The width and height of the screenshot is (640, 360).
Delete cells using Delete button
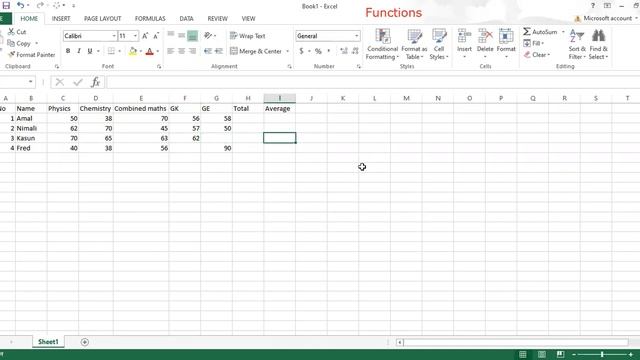point(485,43)
